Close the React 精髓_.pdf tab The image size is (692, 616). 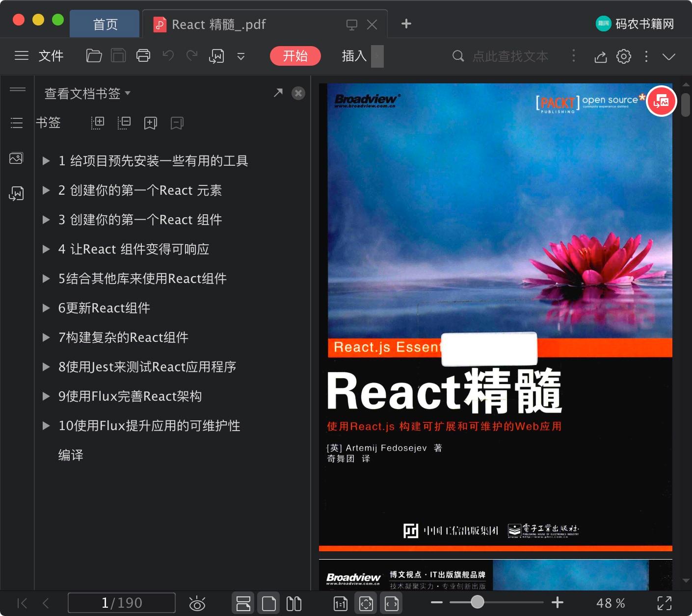[x=372, y=25]
